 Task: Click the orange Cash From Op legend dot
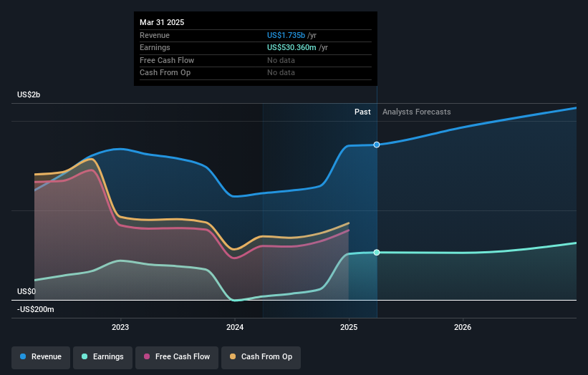[x=233, y=356]
